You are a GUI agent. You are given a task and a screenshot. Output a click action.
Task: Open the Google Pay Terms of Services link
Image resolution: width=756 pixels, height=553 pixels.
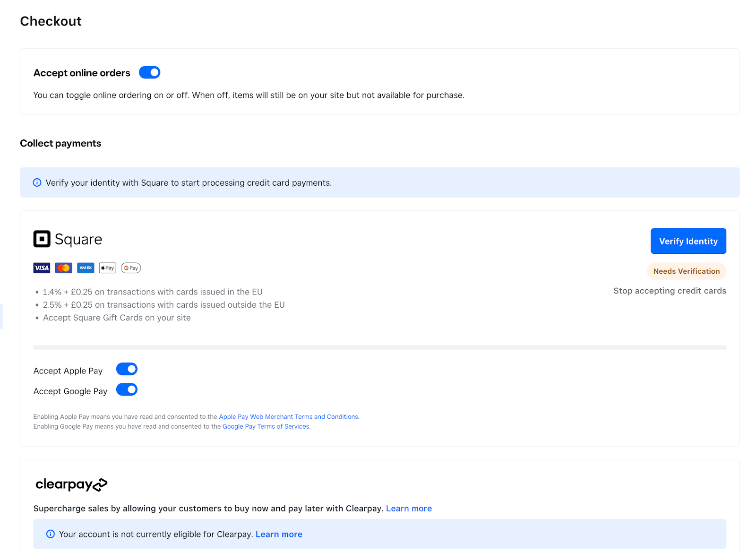pos(266,426)
